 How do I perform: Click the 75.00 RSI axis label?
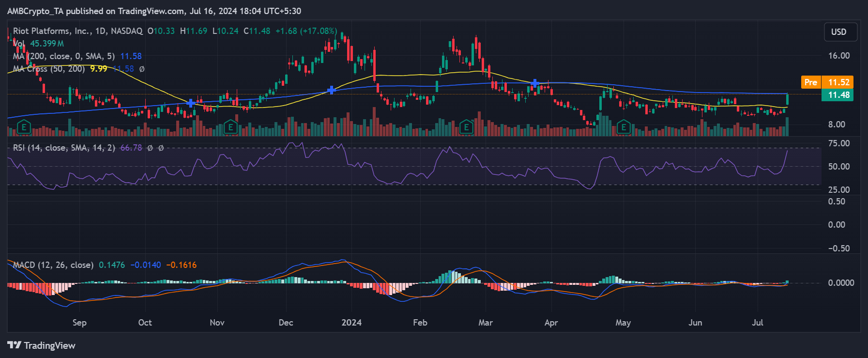tap(839, 143)
